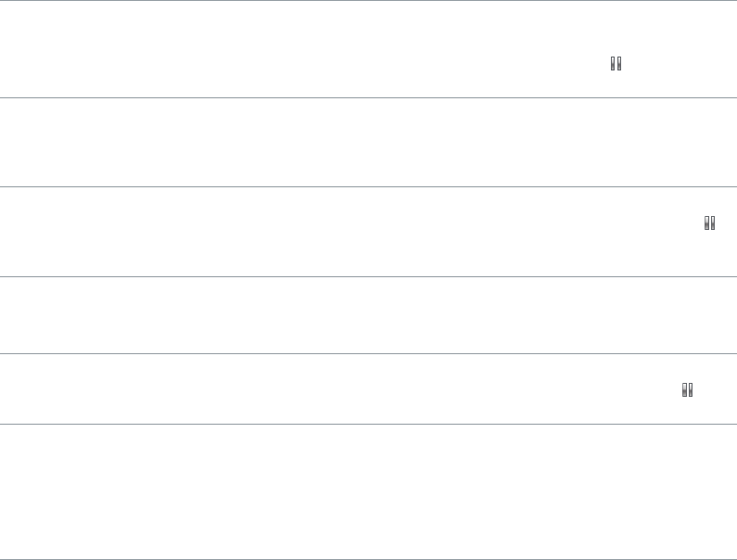Select the fifth row of the list

(278, 389)
